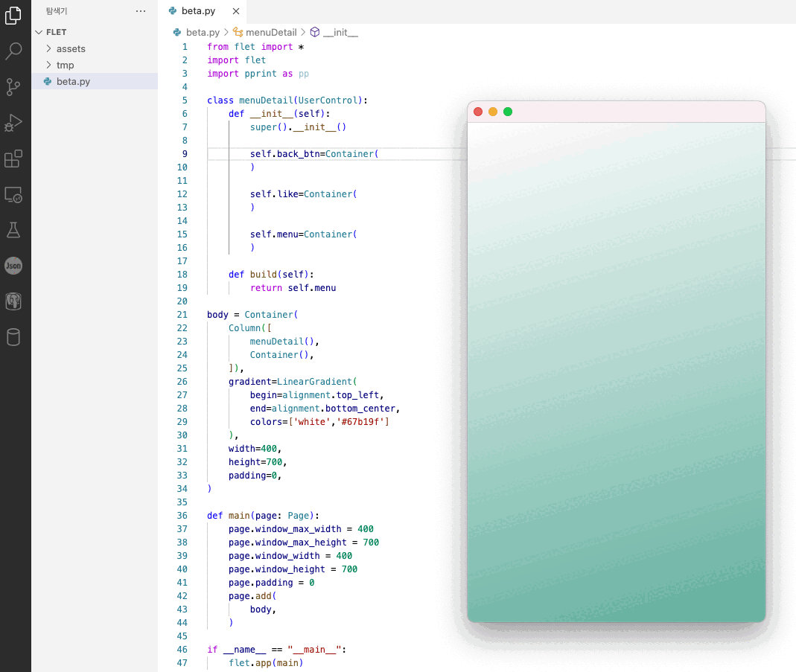Open the Testing flask icon
This screenshot has width=796, height=672.
(13, 230)
